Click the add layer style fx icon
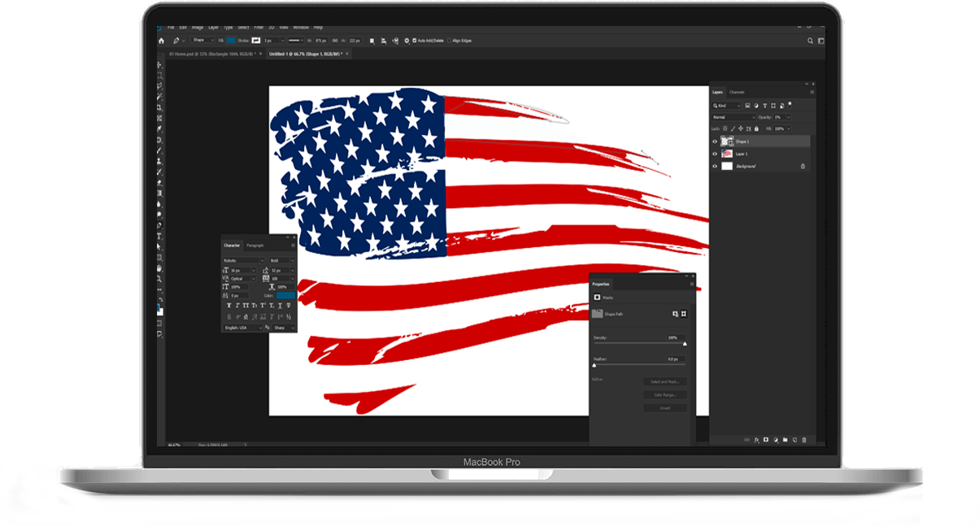 tap(756, 440)
